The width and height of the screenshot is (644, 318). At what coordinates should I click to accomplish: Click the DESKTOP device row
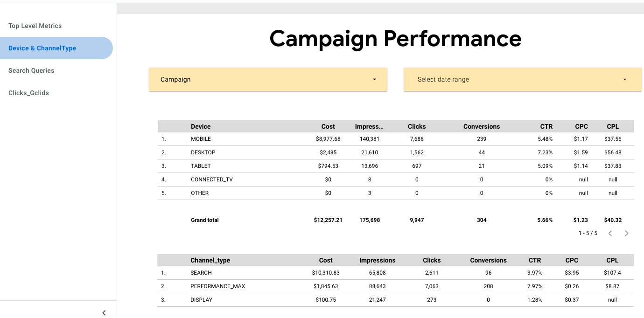click(203, 152)
